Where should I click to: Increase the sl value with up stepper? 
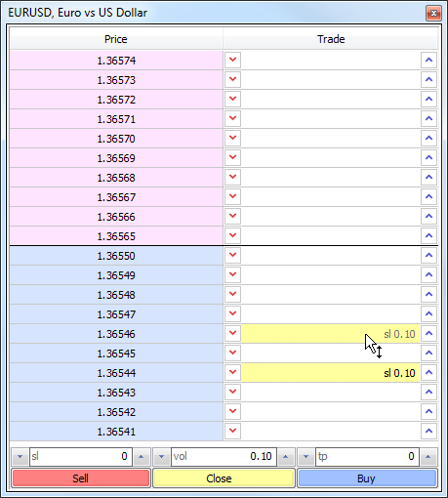pyautogui.click(x=142, y=457)
